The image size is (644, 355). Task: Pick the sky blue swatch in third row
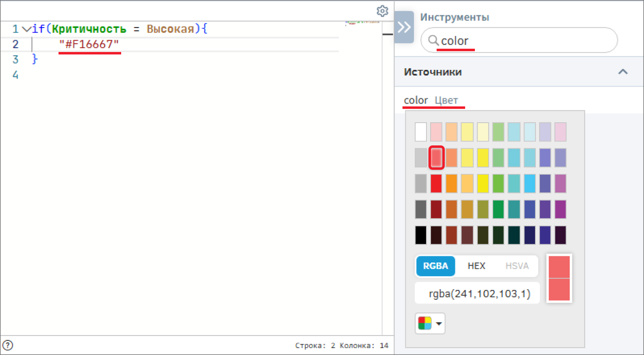530,184
